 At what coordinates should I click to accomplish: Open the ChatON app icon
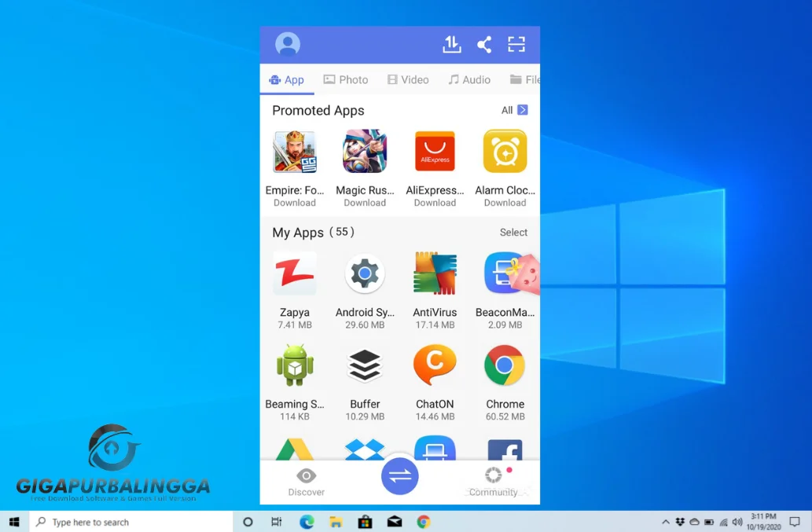[435, 365]
